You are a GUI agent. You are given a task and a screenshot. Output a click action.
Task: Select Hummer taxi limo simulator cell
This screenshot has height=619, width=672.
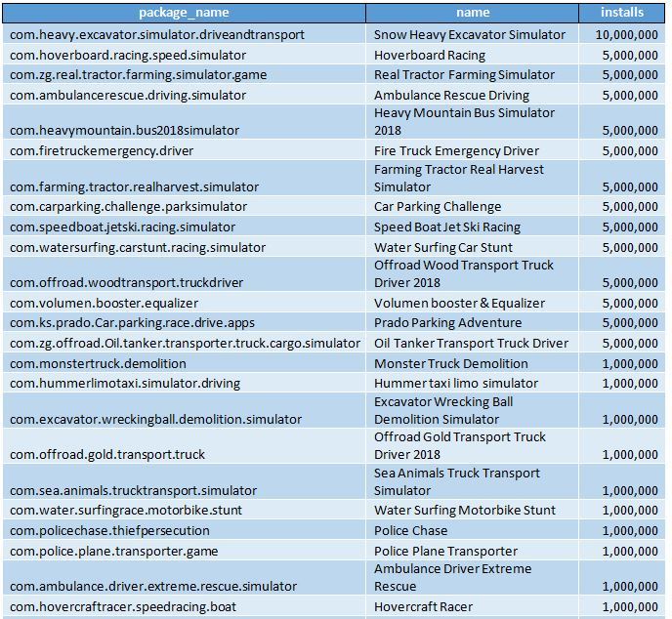(x=473, y=383)
